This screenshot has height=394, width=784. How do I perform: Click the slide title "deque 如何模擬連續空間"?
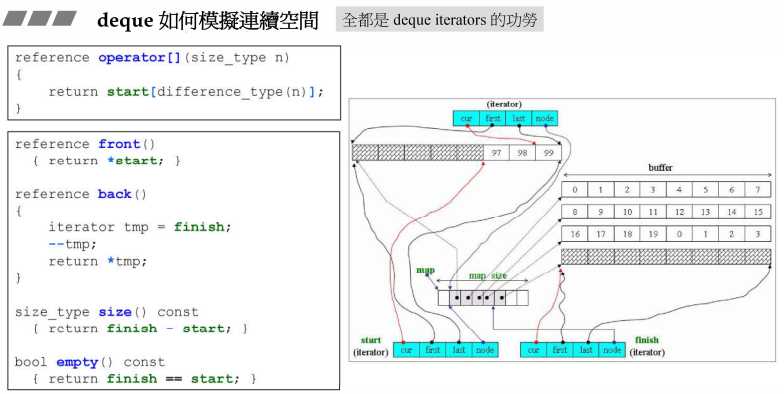pyautogui.click(x=208, y=20)
